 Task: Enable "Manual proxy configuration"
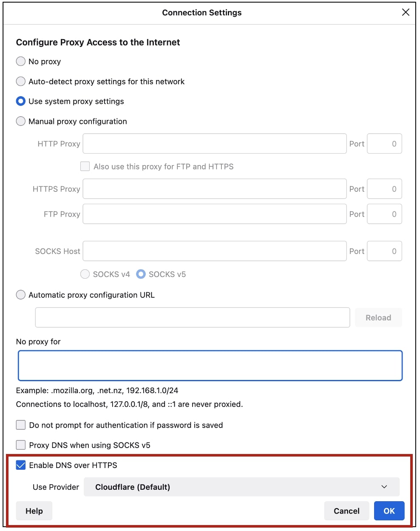tap(20, 121)
